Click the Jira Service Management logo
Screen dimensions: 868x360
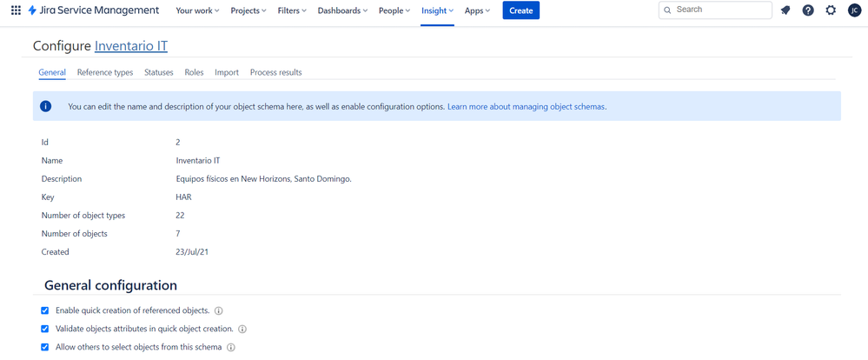tap(94, 10)
